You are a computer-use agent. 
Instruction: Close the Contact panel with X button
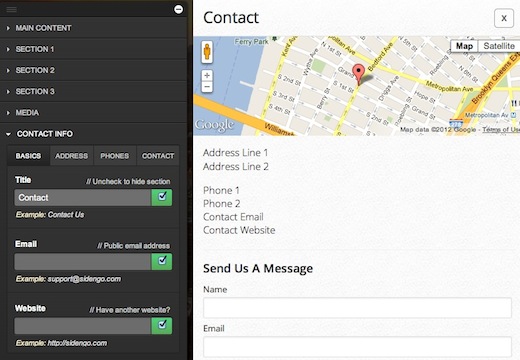coord(504,18)
